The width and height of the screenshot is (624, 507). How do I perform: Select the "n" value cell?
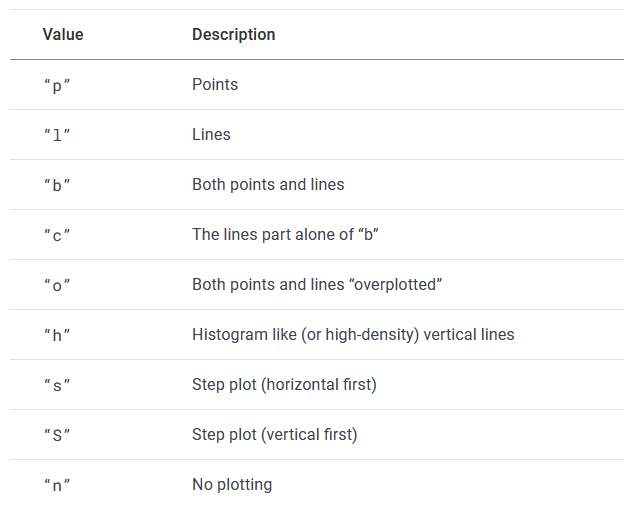click(58, 485)
